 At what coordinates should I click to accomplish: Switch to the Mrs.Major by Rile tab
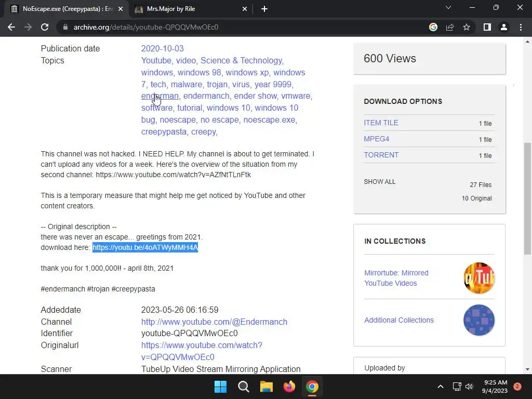191,9
